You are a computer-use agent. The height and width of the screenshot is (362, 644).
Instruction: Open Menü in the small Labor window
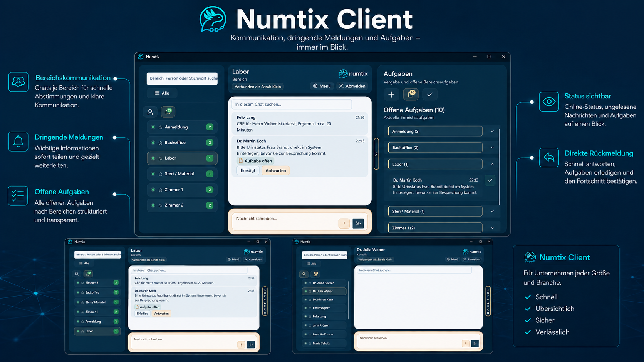point(233,259)
